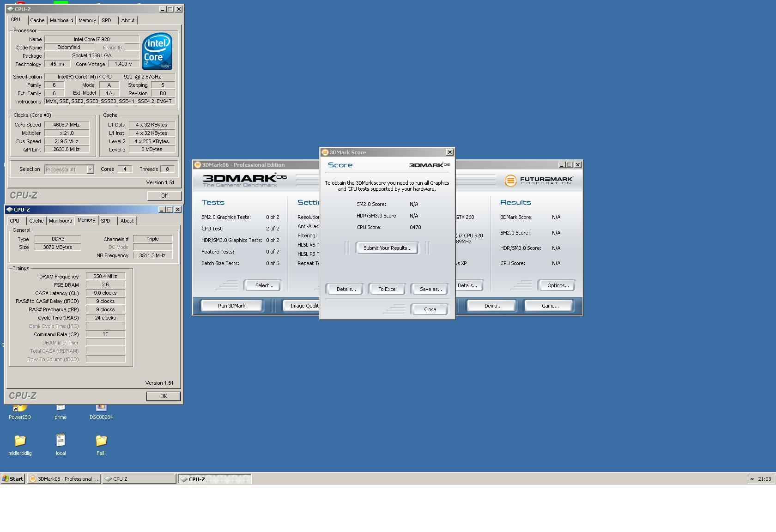Click the Multiplier value x 21.0
The width and height of the screenshot is (776, 532).
click(67, 133)
